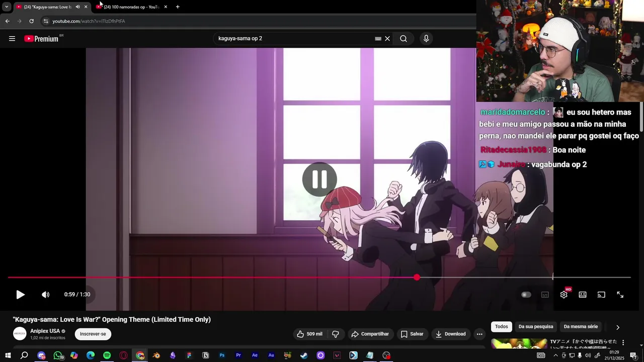Open system volume tray icon
Image resolution: width=644 pixels, height=362 pixels.
(588, 355)
